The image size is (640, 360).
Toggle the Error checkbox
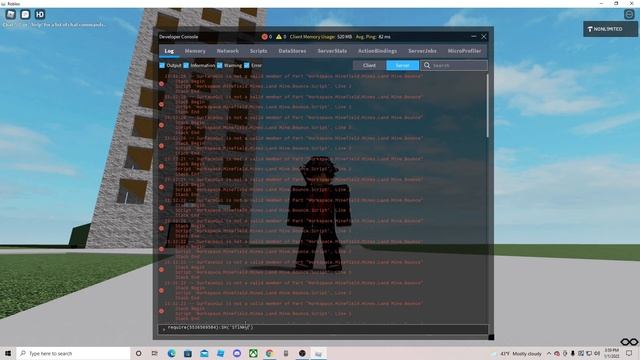point(247,65)
